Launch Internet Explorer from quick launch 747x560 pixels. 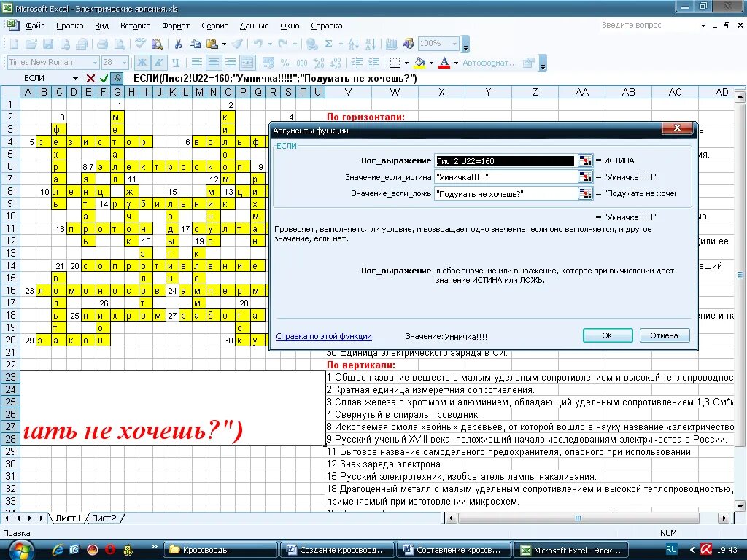coord(58,550)
